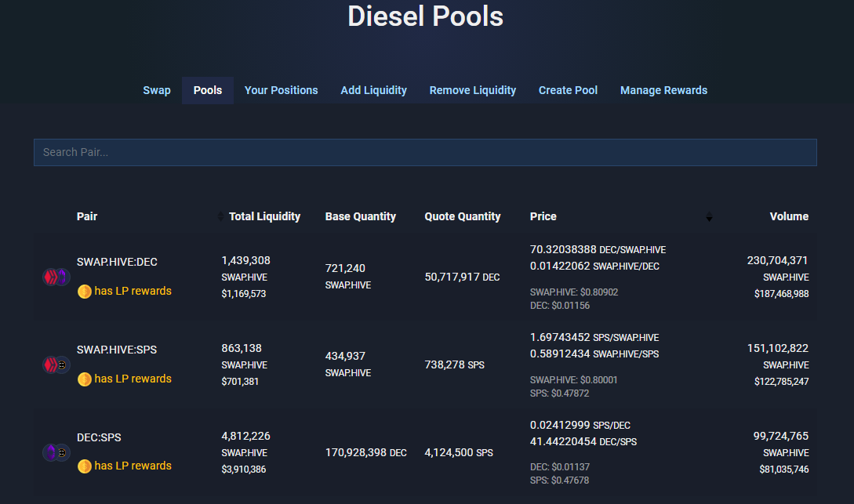The height and width of the screenshot is (504, 854).
Task: Click price 1.69743452 SPS/SWAP.HIVE
Action: 594,338
